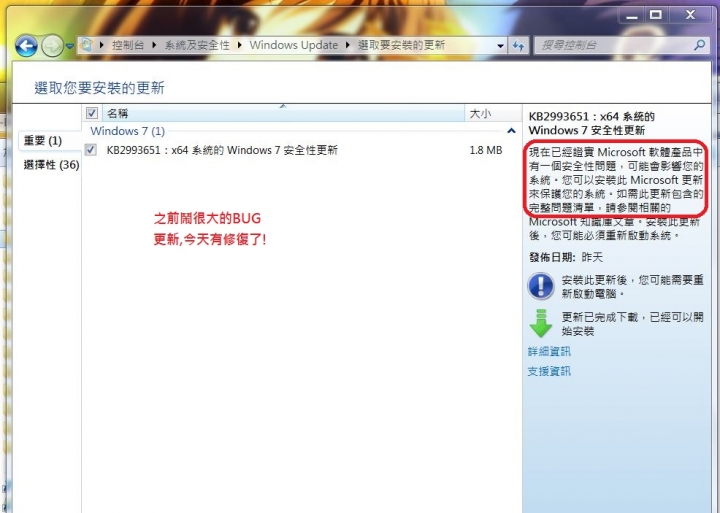Select 選取要安裝的更新 breadcrumb item
Image resolution: width=720 pixels, height=513 pixels.
coord(401,45)
